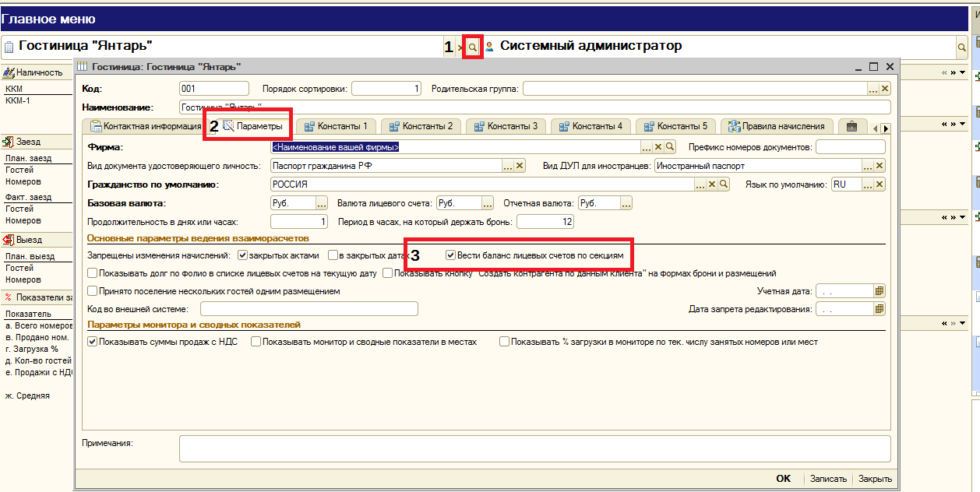Open calendar for Дата запрета редактирования

point(880,309)
